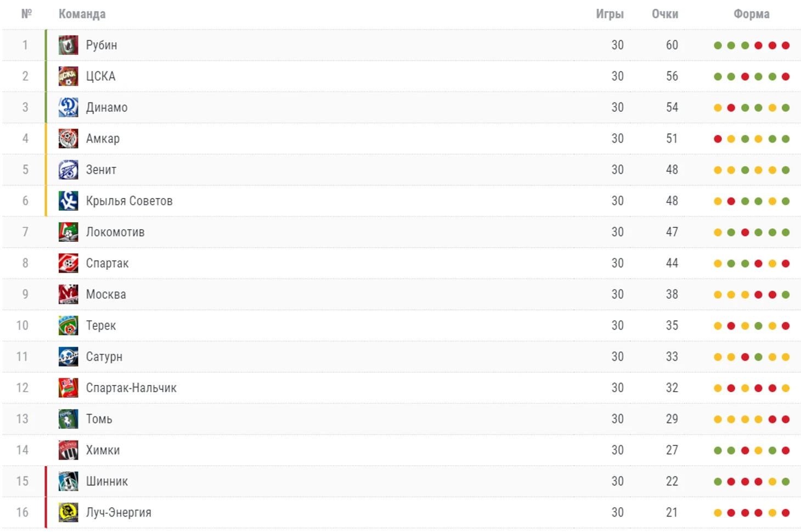Viewport: 801px width, 532px height.
Task: Click the Химки club emblem
Action: (68, 450)
